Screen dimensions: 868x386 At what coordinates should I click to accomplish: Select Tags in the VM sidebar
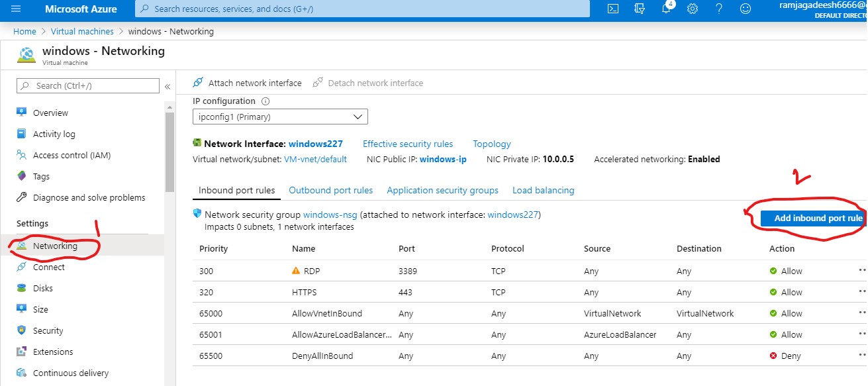[x=42, y=176]
